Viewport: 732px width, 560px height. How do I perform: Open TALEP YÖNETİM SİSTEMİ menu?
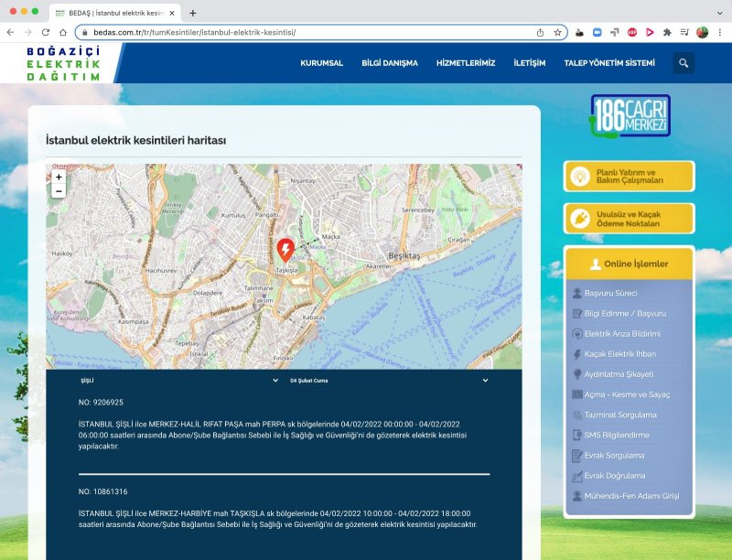609,63
